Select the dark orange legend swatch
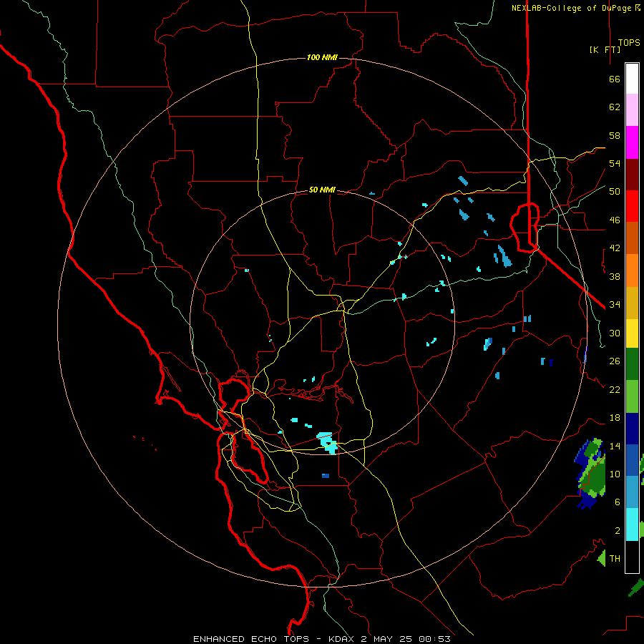This screenshot has height=644, width=644. click(x=632, y=238)
